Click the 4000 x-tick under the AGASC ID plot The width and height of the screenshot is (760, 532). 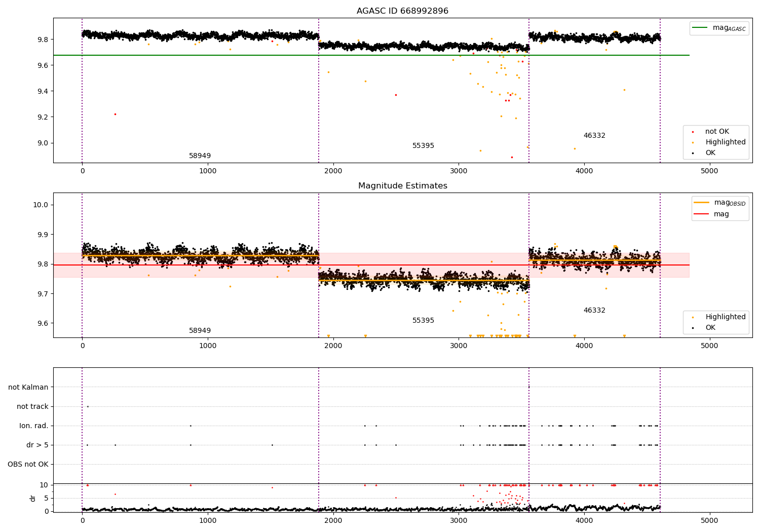(x=584, y=171)
